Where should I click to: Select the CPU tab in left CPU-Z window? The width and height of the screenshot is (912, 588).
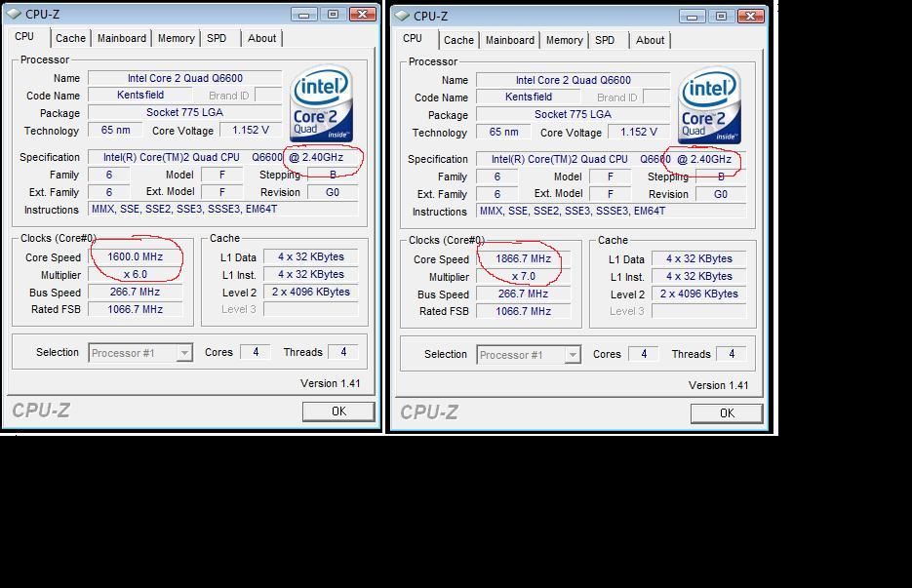[24, 37]
